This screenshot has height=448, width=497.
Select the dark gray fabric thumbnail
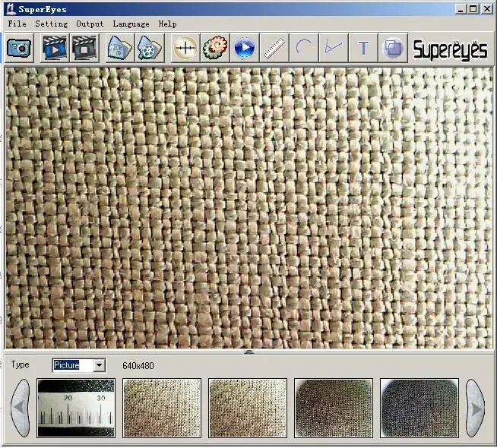[419, 408]
